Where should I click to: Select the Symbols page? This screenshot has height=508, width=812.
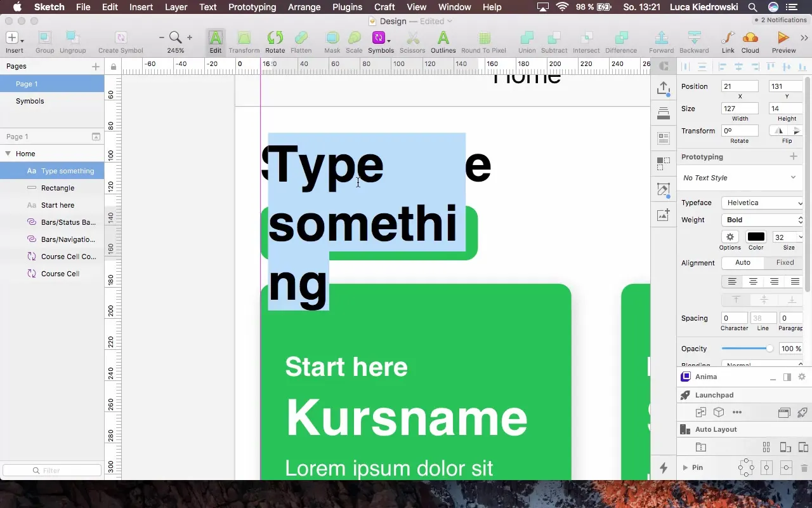[x=52, y=101]
